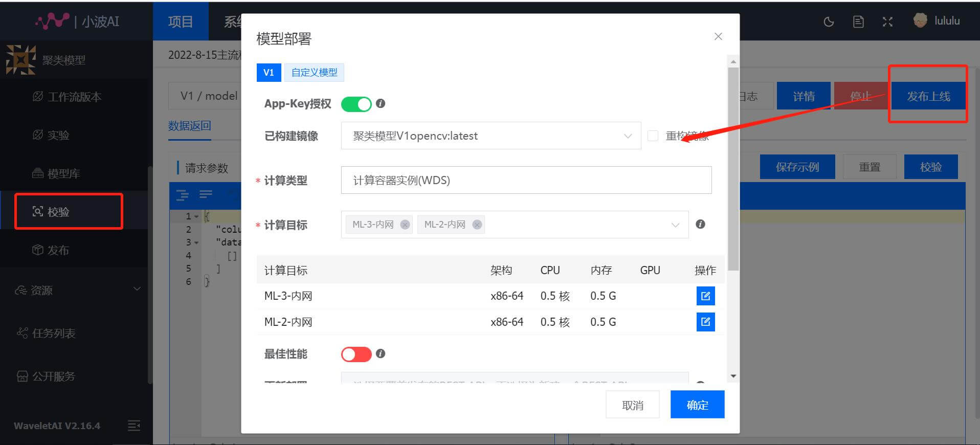This screenshot has height=445, width=980.
Task: Edit the ML-3-内网 row
Action: click(x=705, y=296)
